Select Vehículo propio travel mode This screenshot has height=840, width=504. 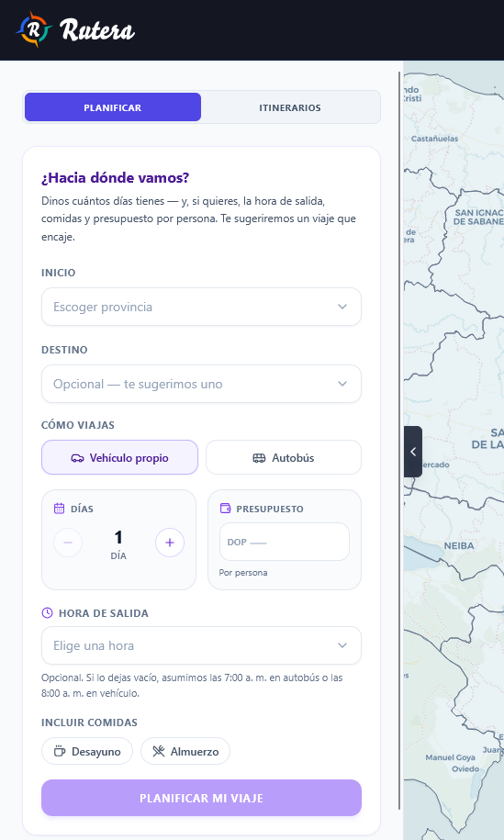click(119, 457)
